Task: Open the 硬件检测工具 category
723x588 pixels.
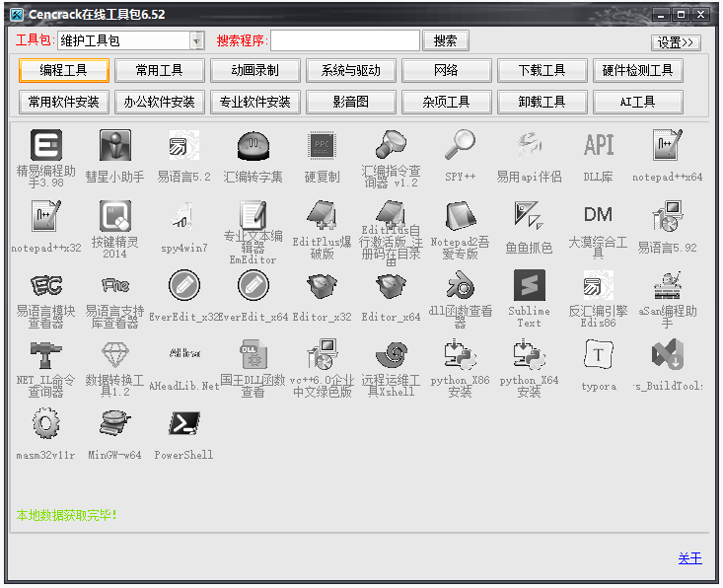Action: (637, 71)
